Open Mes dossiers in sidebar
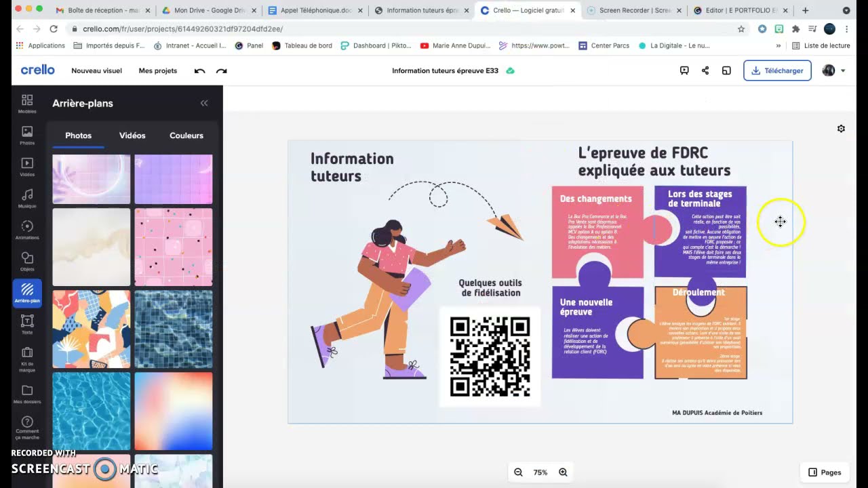 [27, 394]
